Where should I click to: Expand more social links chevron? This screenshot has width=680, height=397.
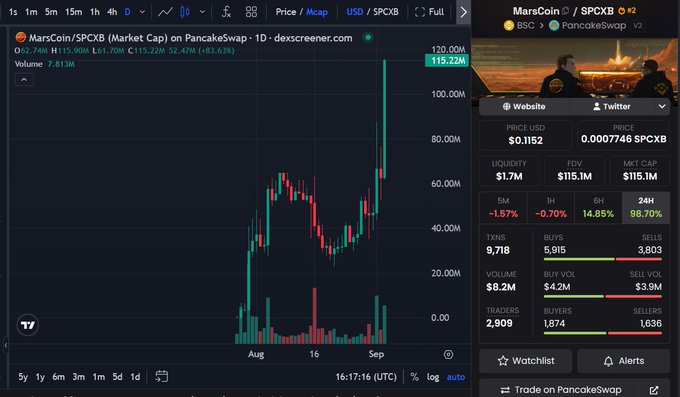pos(662,106)
